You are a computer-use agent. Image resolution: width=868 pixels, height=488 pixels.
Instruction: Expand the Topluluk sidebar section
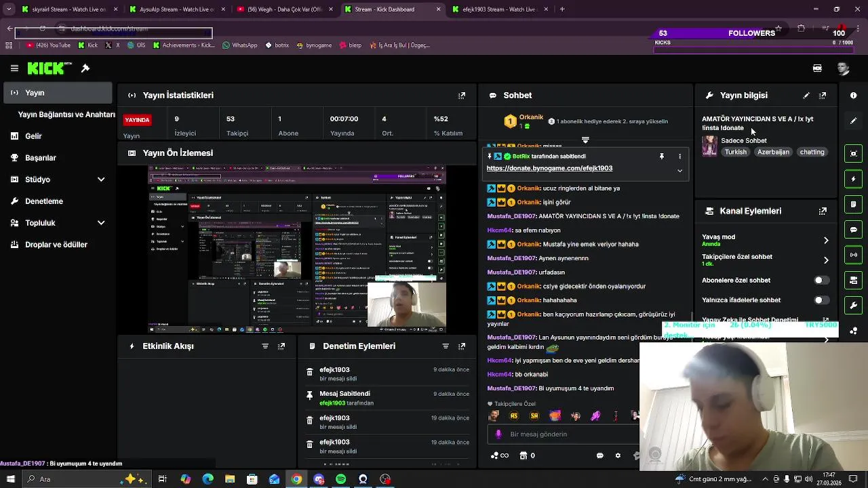101,223
